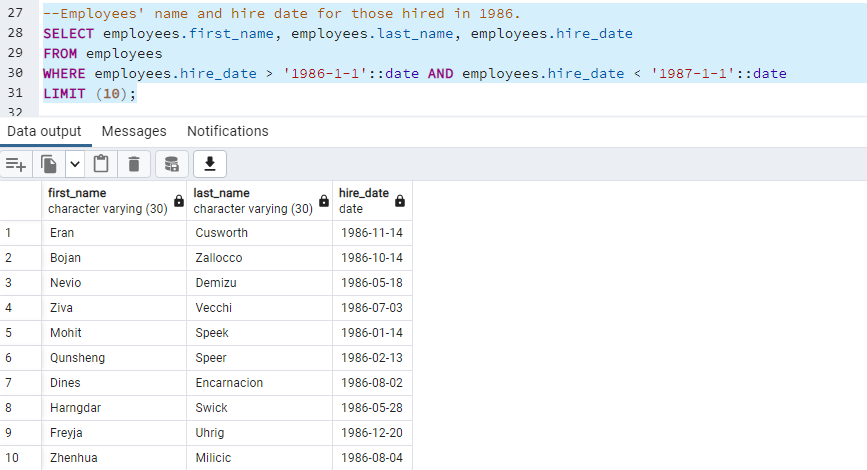Select the cell containing Encarnacion
The width and height of the screenshot is (867, 470).
[x=259, y=383]
